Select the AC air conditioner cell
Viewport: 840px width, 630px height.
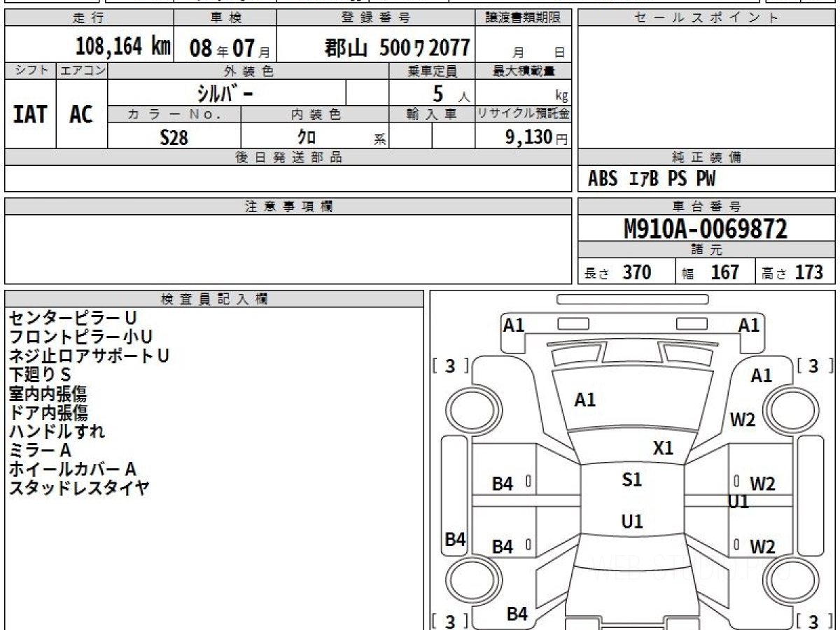click(81, 114)
